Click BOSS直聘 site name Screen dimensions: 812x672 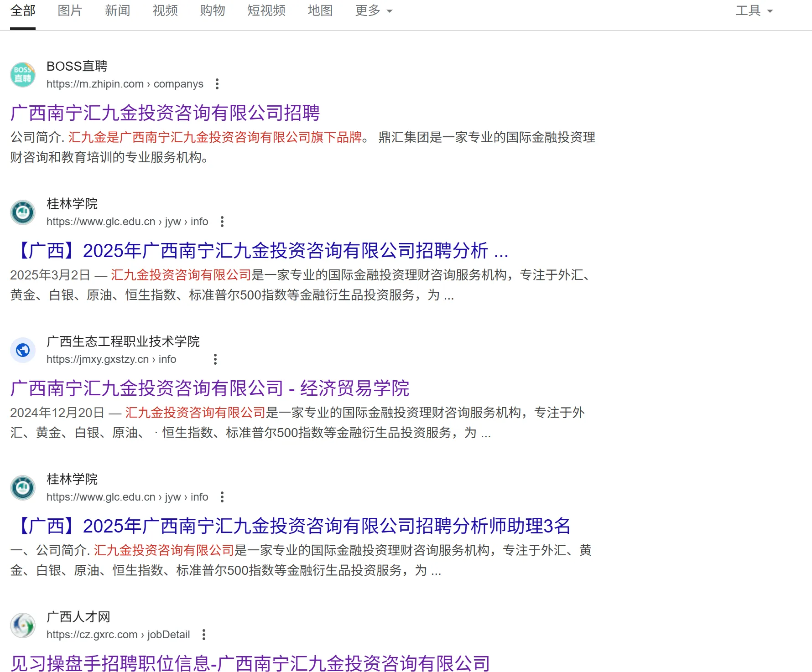(x=77, y=66)
